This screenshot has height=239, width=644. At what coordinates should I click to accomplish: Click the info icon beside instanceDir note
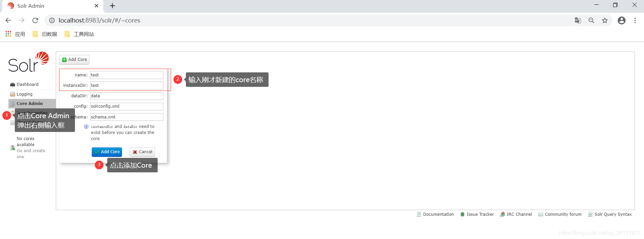click(86, 127)
